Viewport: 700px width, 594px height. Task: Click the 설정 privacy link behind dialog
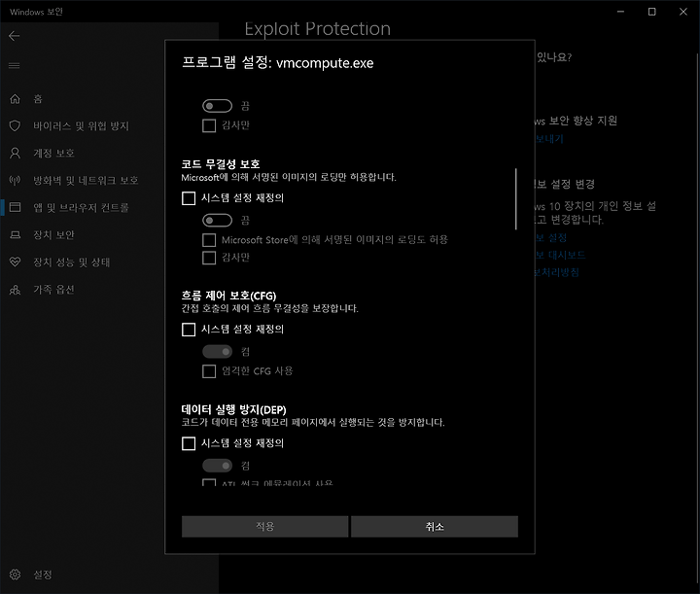(551, 237)
